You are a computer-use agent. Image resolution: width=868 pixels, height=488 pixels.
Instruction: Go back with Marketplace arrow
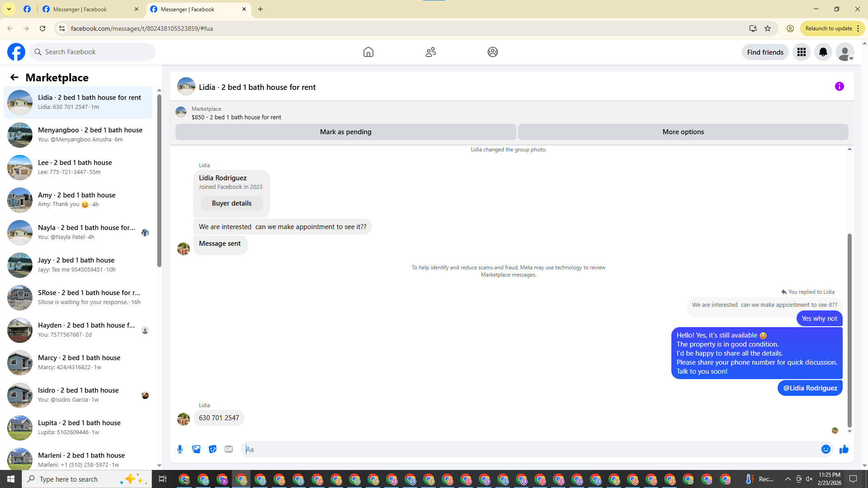click(14, 78)
